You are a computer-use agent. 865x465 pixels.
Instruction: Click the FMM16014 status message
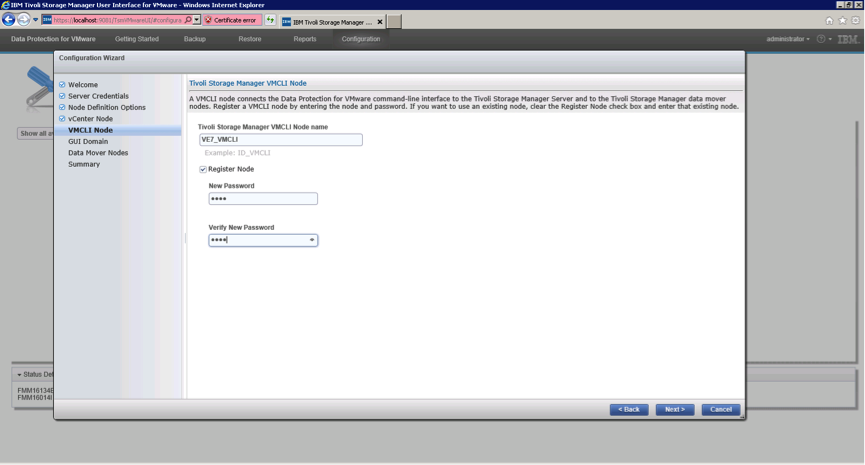tap(35, 398)
